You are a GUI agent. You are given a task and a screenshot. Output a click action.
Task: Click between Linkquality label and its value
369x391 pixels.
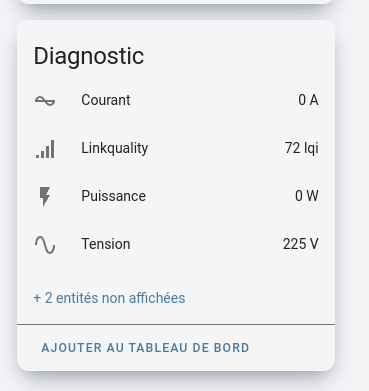tap(216, 148)
